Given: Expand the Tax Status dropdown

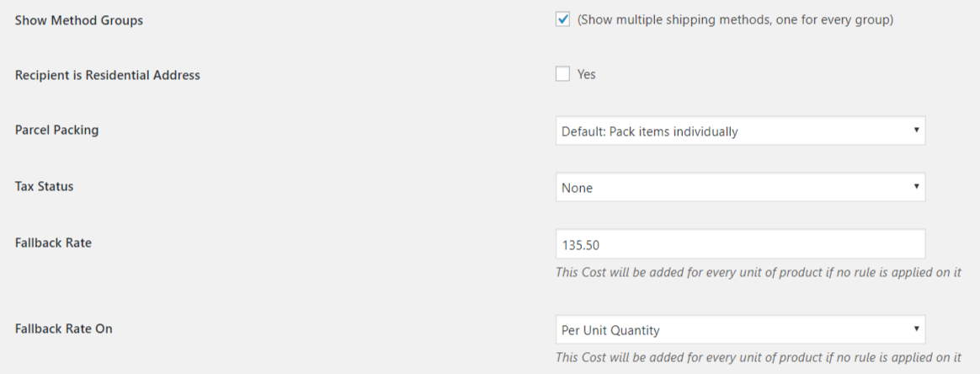Looking at the screenshot, I should [740, 188].
